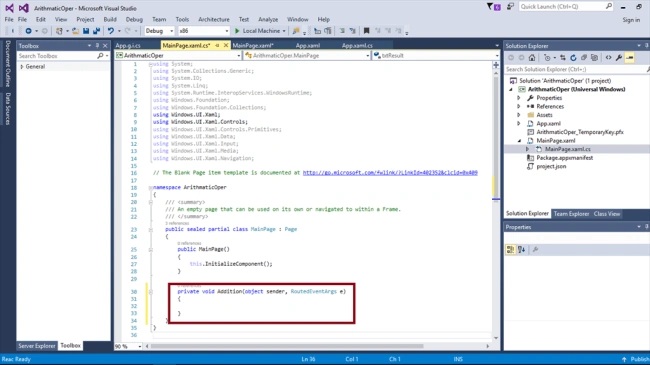Screen dimensions: 650x365
Task: Click Property Pages wrench in Properties panel
Action: point(535,249)
